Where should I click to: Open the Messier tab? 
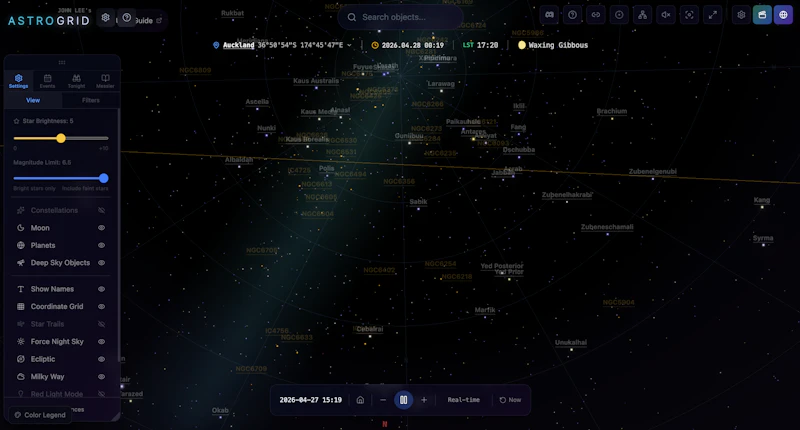tap(105, 81)
